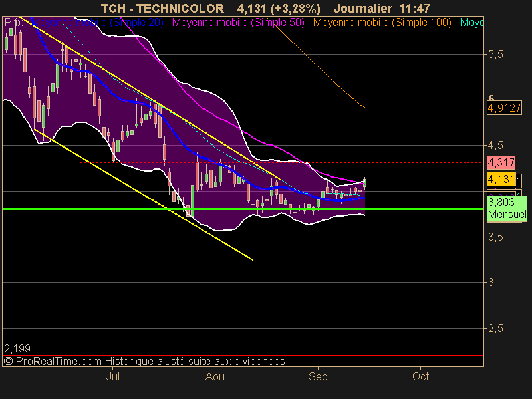
Task: Click the red 4,317 price tag
Action: click(501, 162)
